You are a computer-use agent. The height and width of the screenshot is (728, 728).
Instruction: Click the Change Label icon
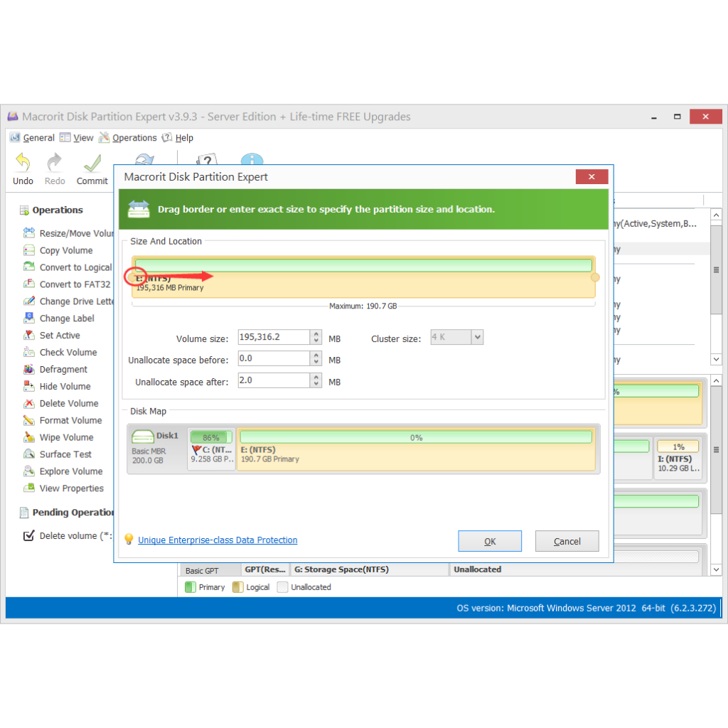(29, 318)
